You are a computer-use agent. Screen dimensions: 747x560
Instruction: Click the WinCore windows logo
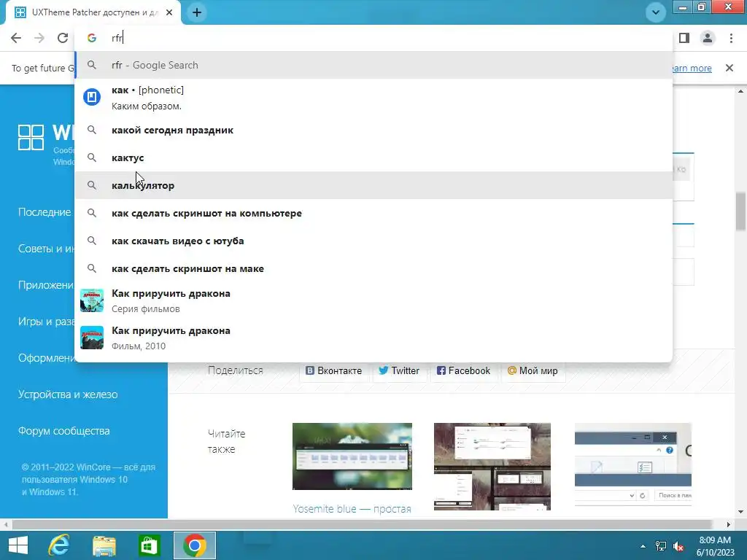(31, 138)
